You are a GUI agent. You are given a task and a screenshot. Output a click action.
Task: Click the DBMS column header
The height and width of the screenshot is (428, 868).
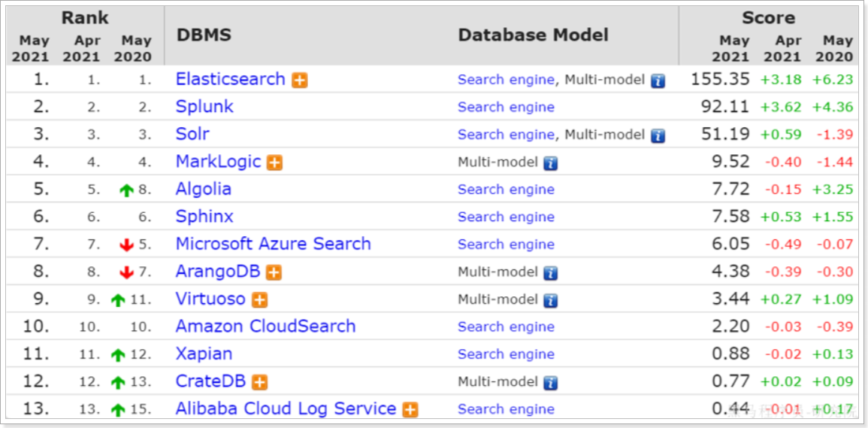point(204,35)
